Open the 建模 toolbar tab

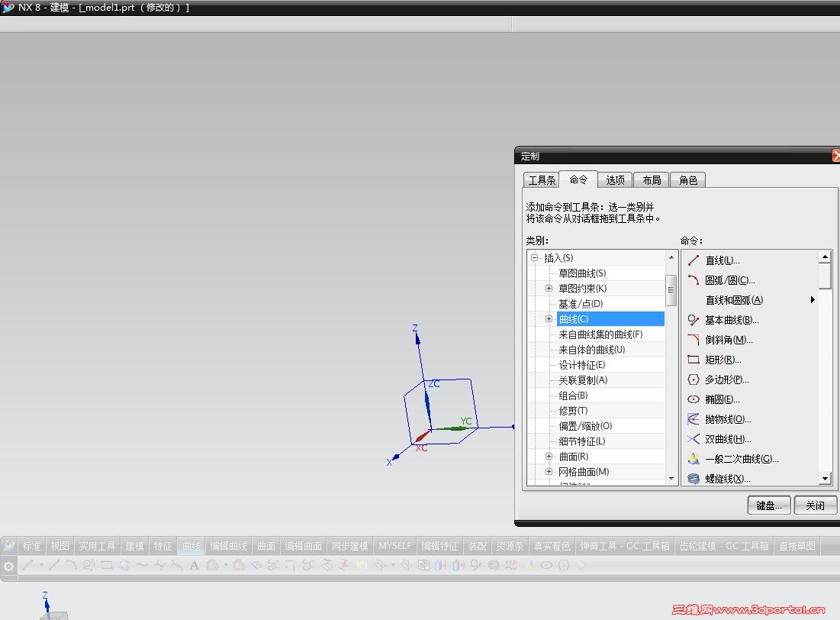[134, 546]
